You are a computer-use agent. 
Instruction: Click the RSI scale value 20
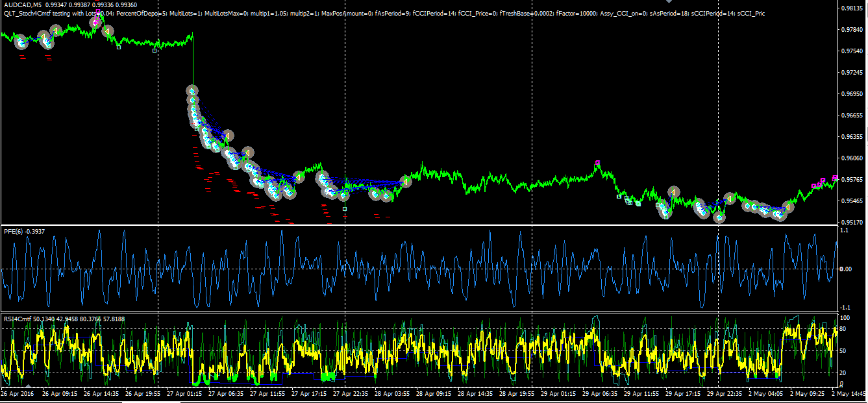coord(843,372)
